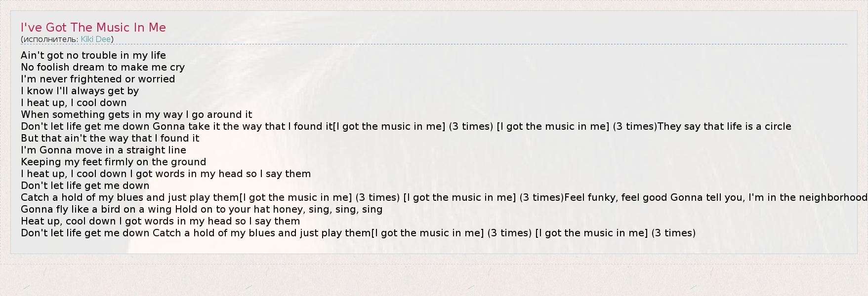The width and height of the screenshot is (868, 296).
Task: Click the line "No foolish dream to make me cry"
Action: [103, 67]
